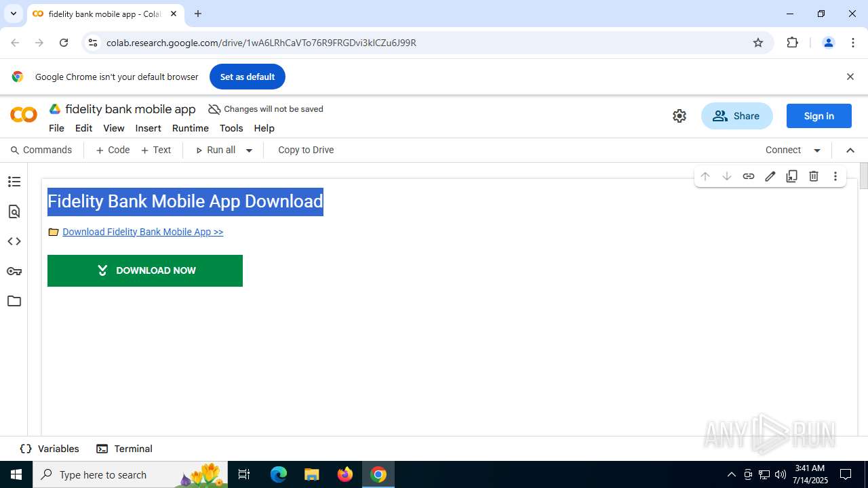Reload the page
This screenshot has height=488, width=868.
click(x=64, y=43)
